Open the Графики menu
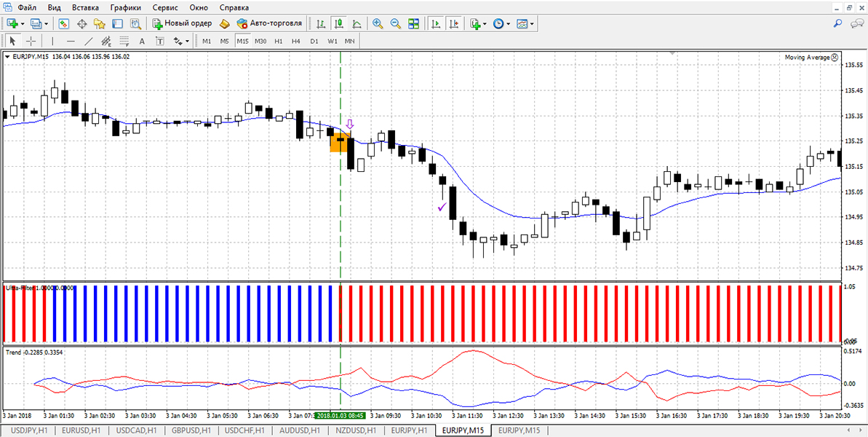This screenshot has width=868, height=437. pyautogui.click(x=125, y=8)
